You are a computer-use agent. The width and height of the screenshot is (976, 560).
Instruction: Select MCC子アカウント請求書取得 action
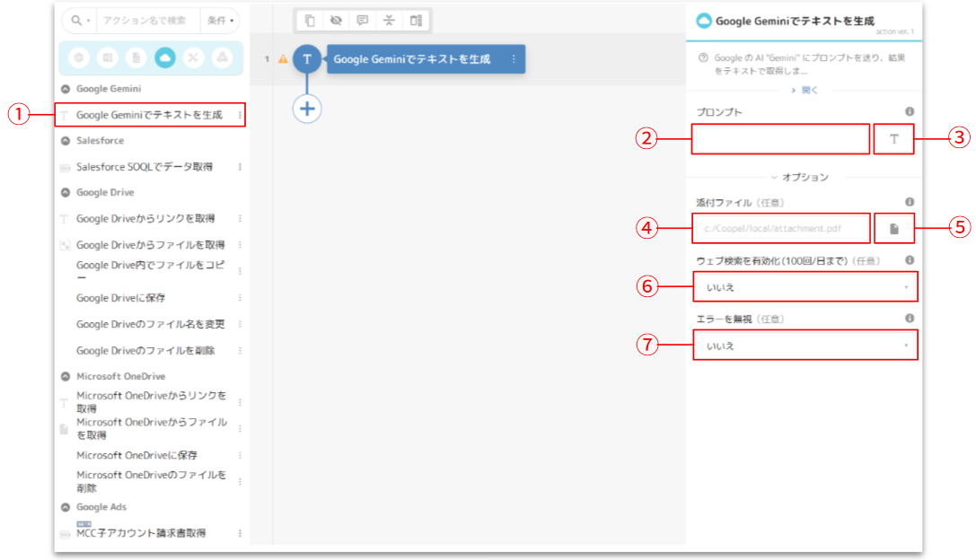(141, 533)
